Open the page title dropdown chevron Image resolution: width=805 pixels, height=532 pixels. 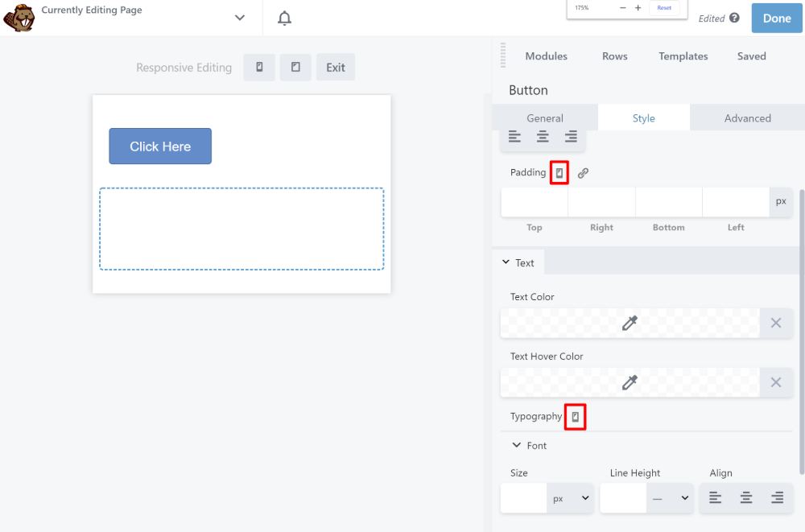tap(240, 18)
